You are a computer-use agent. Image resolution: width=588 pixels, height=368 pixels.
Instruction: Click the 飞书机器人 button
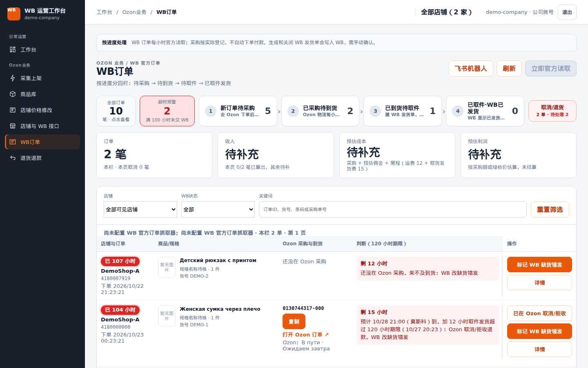[471, 69]
